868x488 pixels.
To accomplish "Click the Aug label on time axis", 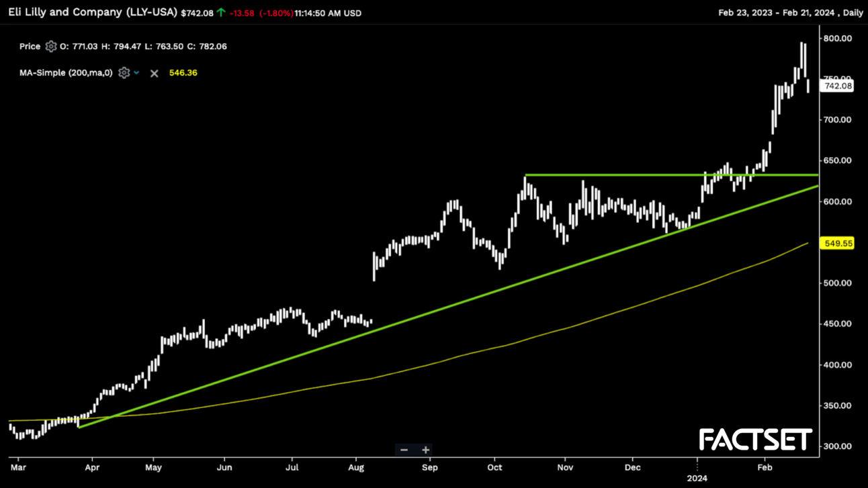I will [356, 467].
